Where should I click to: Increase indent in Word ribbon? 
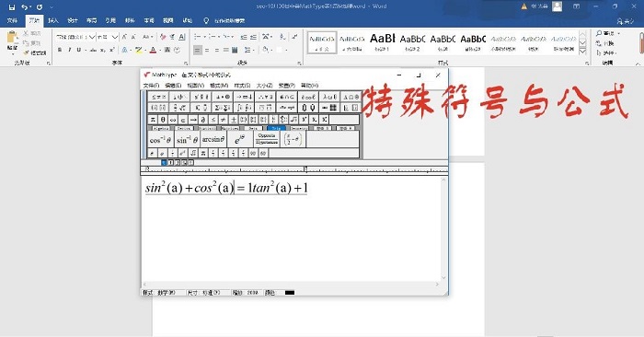point(253,37)
